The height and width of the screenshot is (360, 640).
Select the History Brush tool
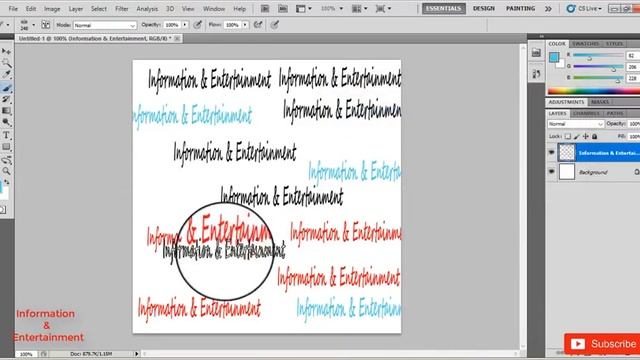6,99
